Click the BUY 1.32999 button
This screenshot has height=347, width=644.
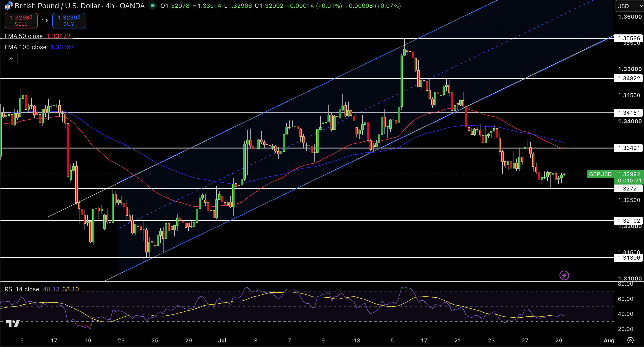tap(69, 21)
